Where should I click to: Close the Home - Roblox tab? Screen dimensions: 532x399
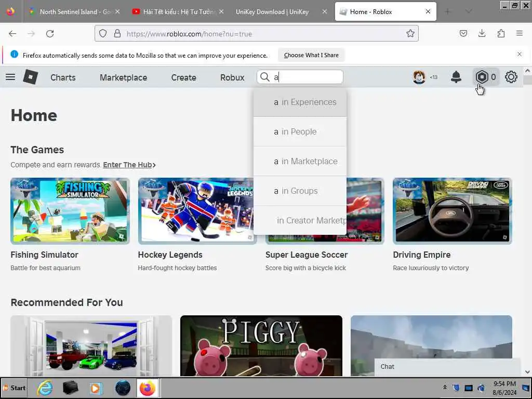428,11
